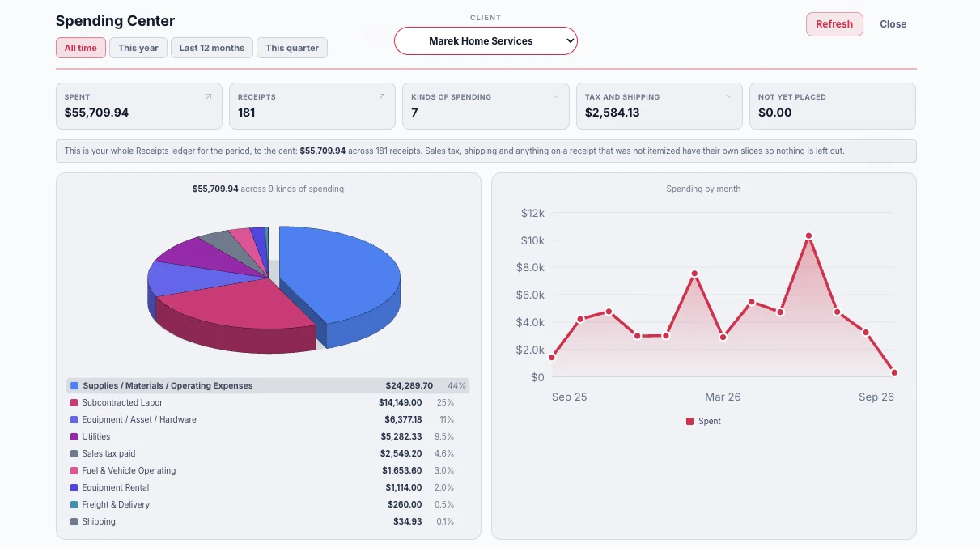Select the Subcontracted Labor legend label

[122, 403]
